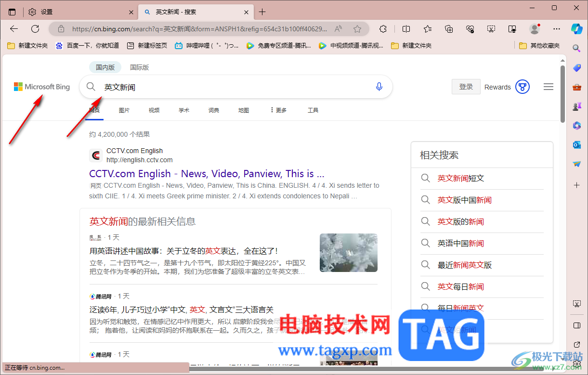The height and width of the screenshot is (375, 588).
Task: Open the games chess sidebar icon
Action: pos(576,106)
